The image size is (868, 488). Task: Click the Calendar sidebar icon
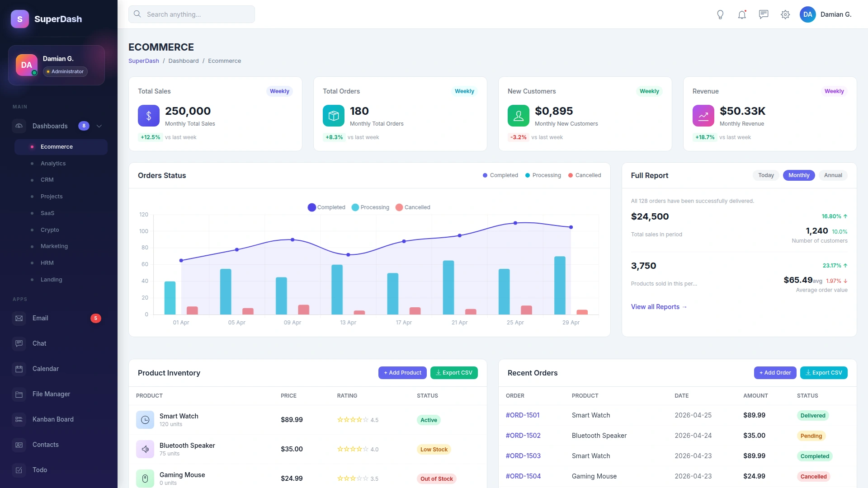click(x=19, y=369)
